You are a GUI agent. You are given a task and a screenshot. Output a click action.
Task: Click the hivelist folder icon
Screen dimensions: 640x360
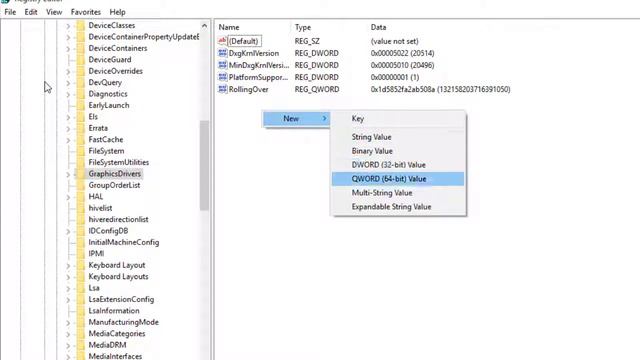80,208
